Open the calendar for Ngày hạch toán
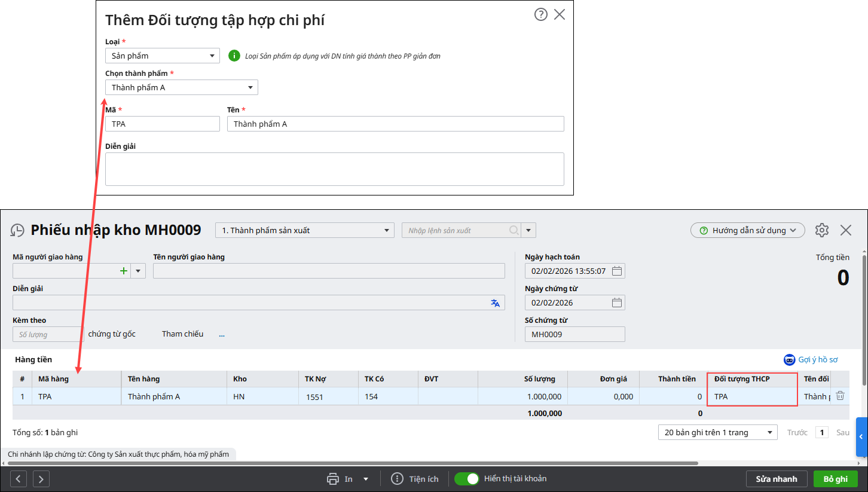The height and width of the screenshot is (492, 868). click(x=617, y=271)
